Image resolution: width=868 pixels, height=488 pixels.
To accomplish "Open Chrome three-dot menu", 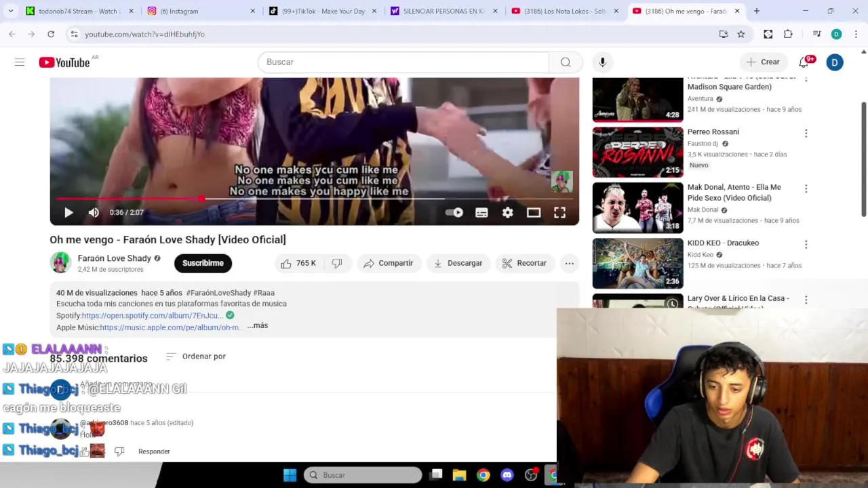I will (856, 34).
